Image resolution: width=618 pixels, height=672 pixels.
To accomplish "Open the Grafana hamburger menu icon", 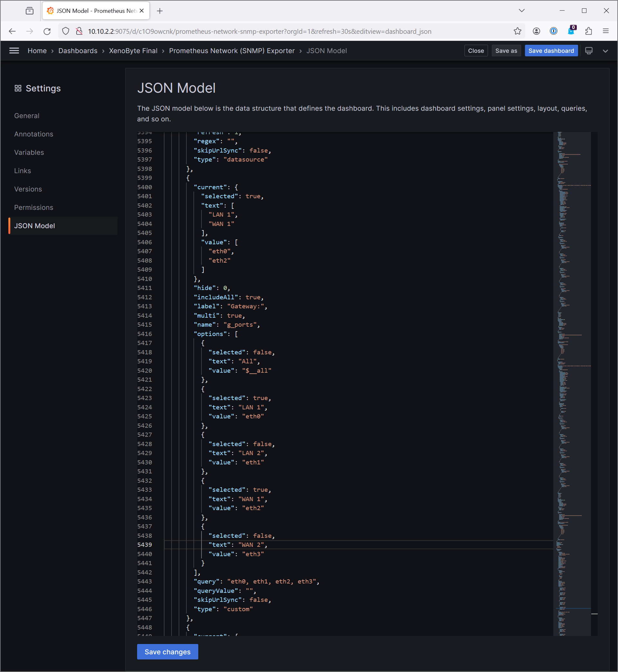I will tap(14, 51).
